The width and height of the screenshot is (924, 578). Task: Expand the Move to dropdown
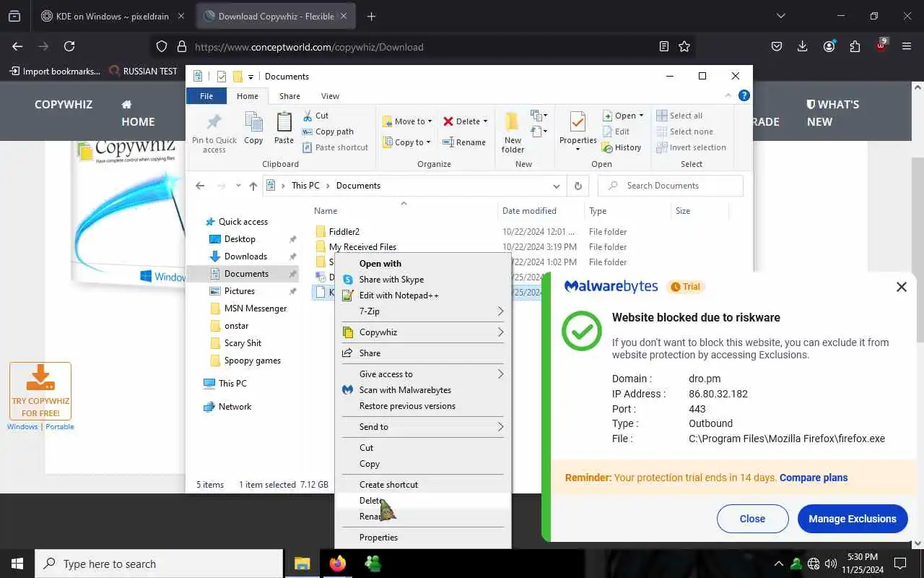[x=430, y=121]
